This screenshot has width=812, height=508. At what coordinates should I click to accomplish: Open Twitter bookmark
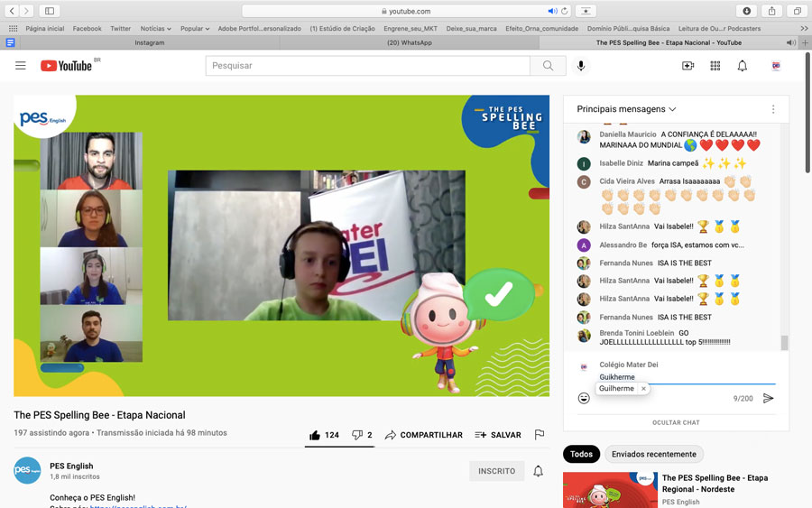click(121, 29)
